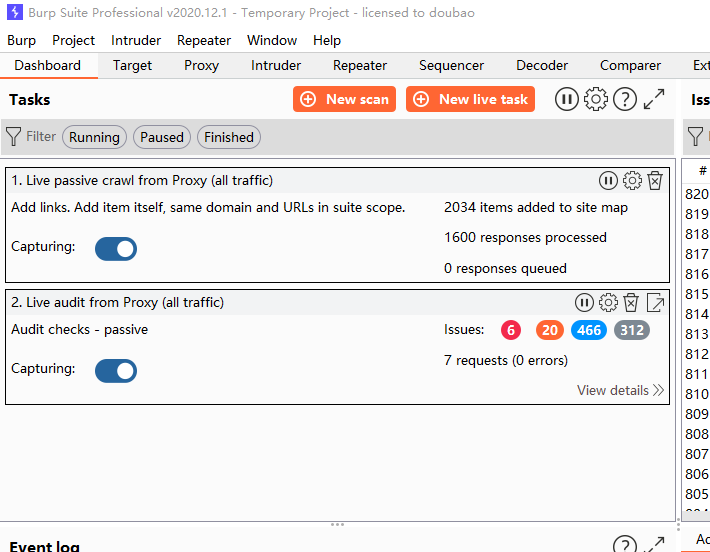The width and height of the screenshot is (710, 552).
Task: Open the Project menu
Action: point(73,40)
